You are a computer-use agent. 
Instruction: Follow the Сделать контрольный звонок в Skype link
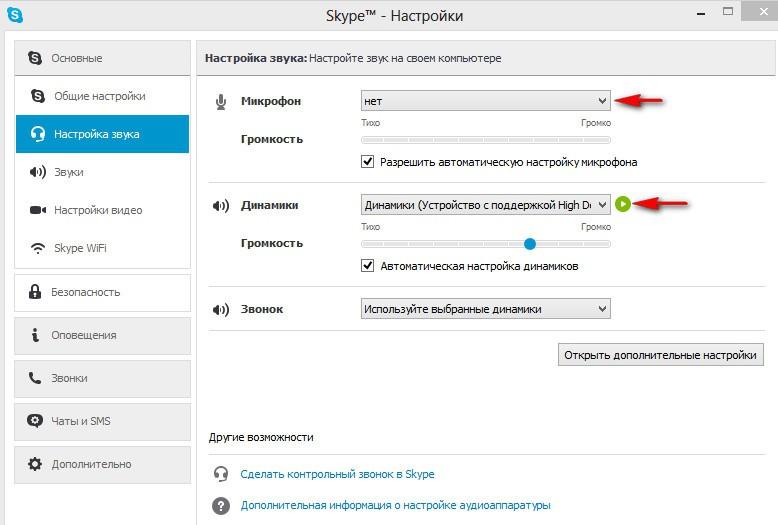[x=337, y=474]
